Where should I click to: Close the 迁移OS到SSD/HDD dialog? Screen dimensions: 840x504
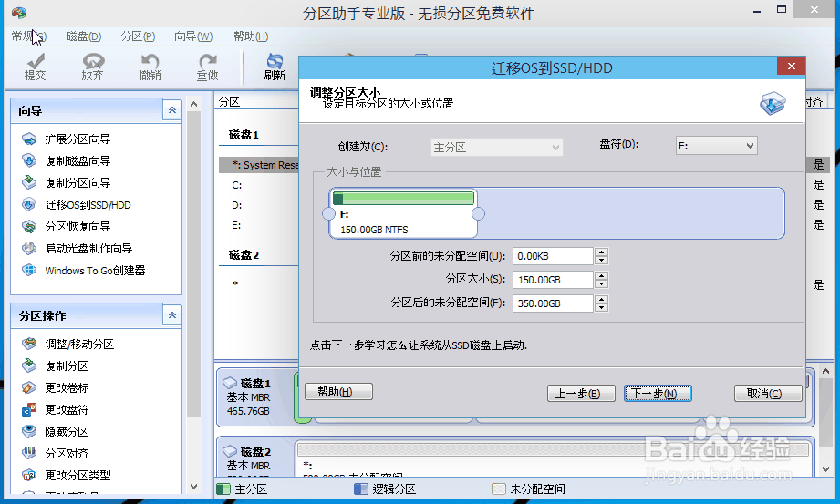pyautogui.click(x=792, y=67)
